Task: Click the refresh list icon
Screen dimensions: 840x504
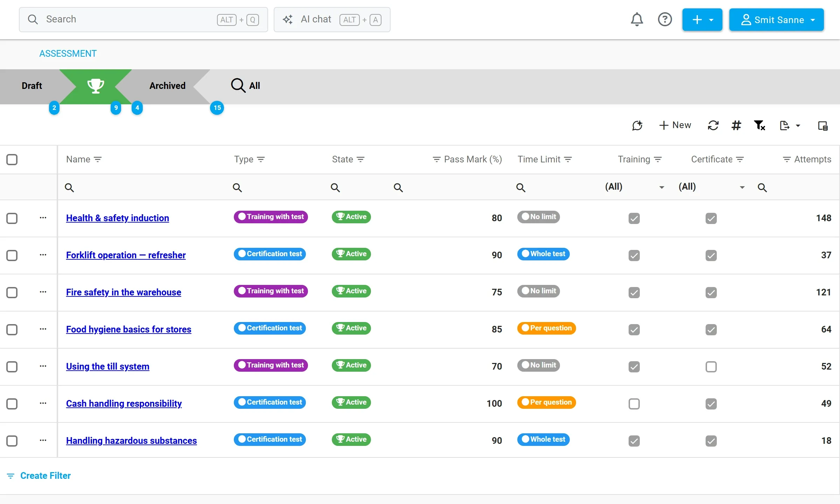Action: pos(713,125)
